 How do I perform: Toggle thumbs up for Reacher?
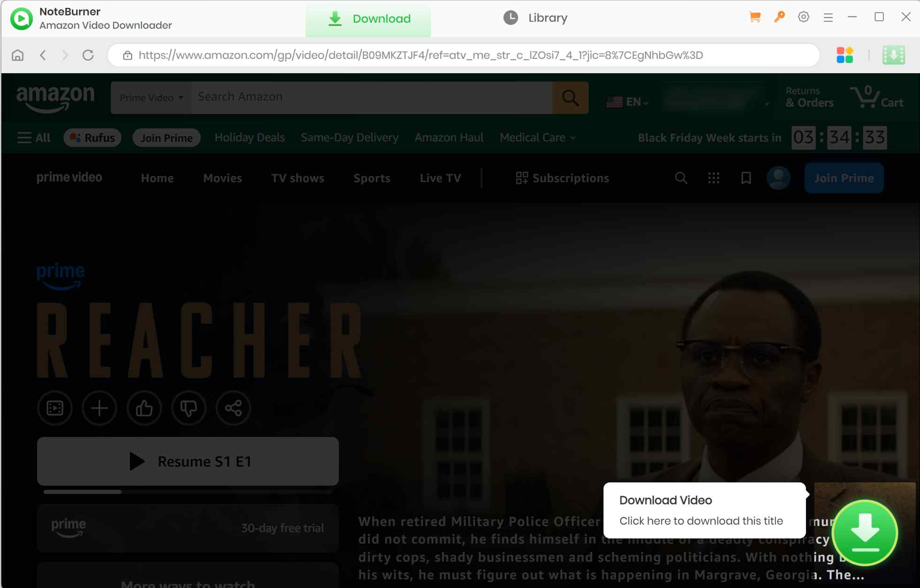pos(144,408)
